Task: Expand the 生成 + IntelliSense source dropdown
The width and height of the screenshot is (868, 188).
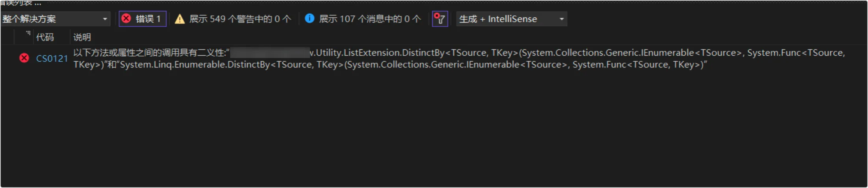Action: pos(512,19)
